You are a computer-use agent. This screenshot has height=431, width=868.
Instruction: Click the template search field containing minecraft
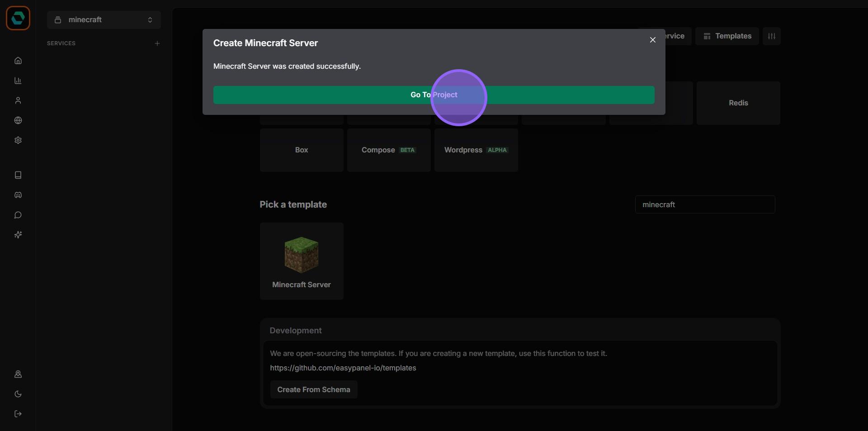[x=705, y=204]
